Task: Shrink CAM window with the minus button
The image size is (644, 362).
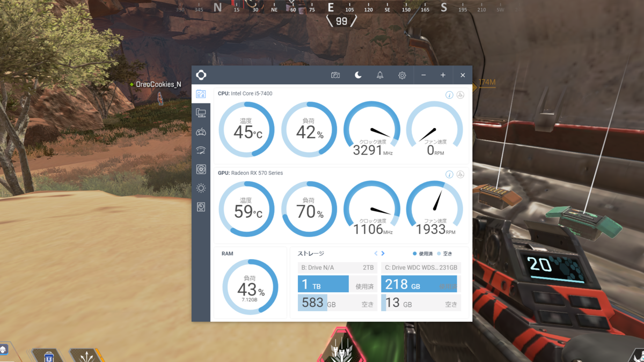Action: [423, 75]
